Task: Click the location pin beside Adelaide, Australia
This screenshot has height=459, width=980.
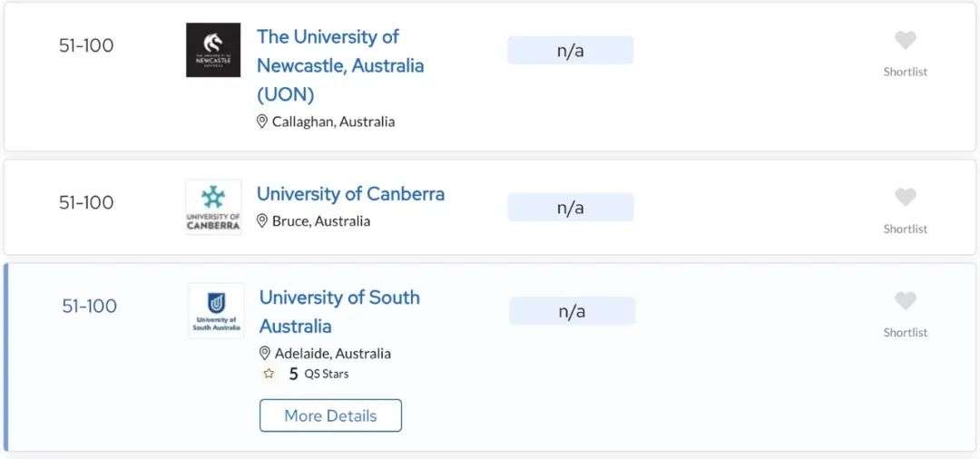Action: click(x=265, y=353)
